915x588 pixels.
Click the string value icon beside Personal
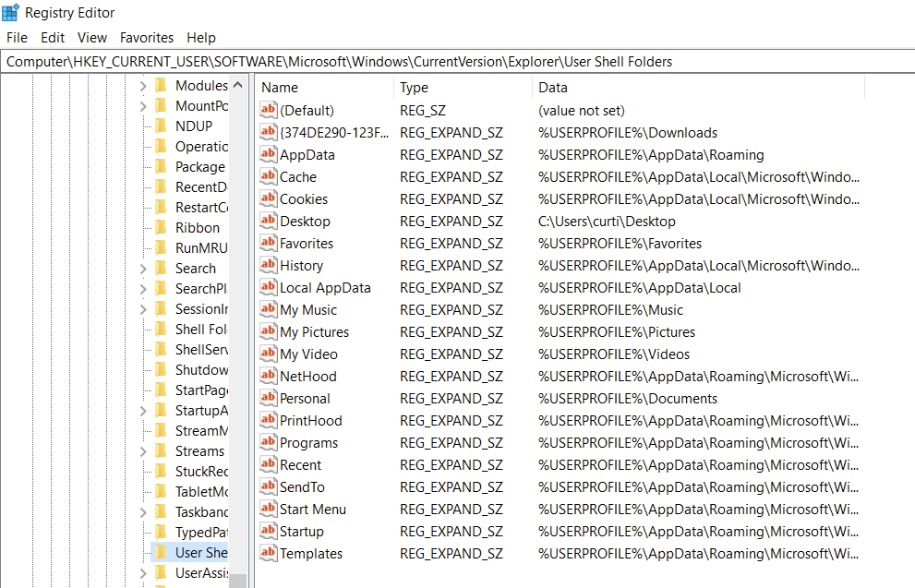[x=268, y=398]
